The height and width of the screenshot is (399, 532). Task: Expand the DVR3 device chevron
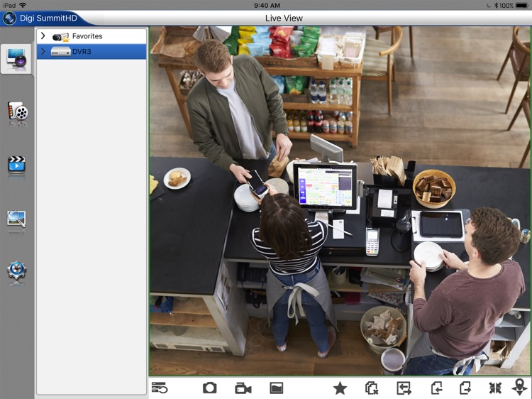(43, 52)
